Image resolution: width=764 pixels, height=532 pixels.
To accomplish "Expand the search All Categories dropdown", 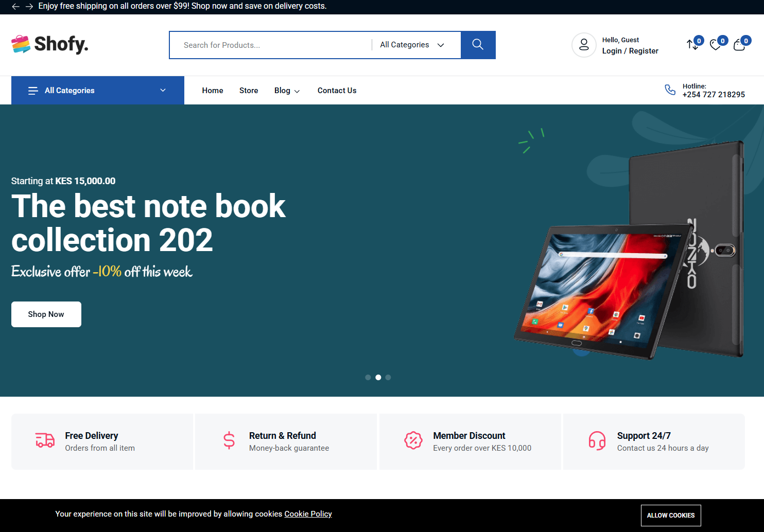I will [x=412, y=45].
